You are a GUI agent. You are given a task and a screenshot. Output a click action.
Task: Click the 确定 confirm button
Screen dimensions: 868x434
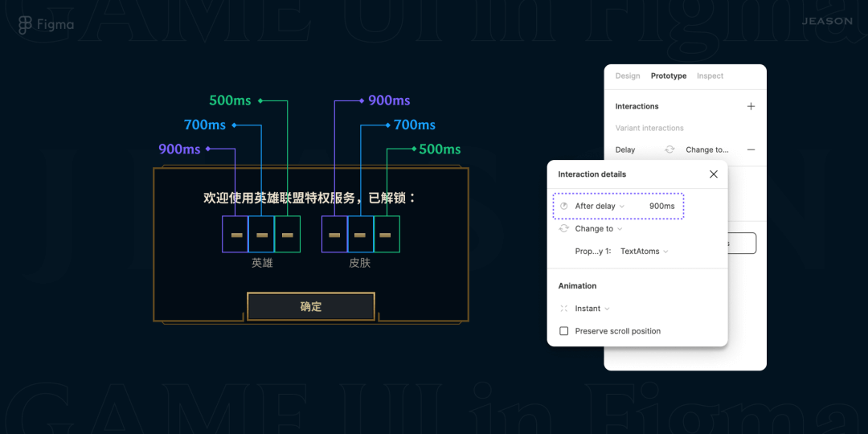[310, 306]
